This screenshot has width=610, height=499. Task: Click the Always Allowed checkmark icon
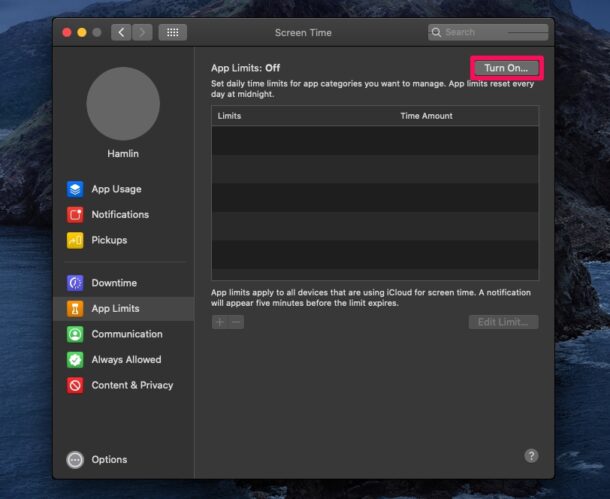tap(75, 360)
